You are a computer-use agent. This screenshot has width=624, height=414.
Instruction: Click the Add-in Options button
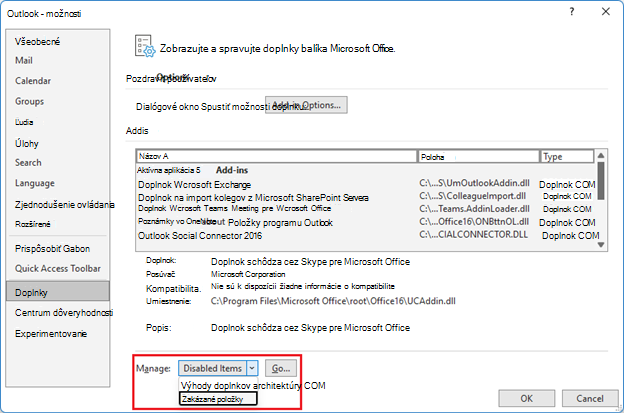coord(306,105)
